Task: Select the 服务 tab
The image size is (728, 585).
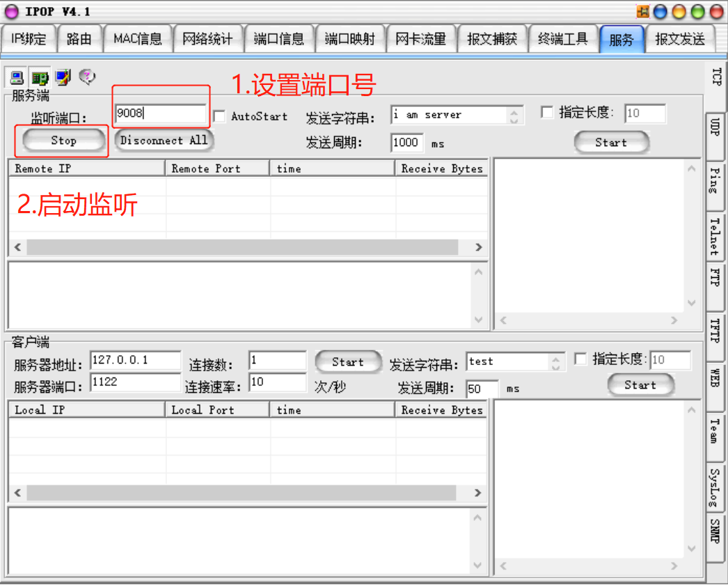Action: coord(622,40)
